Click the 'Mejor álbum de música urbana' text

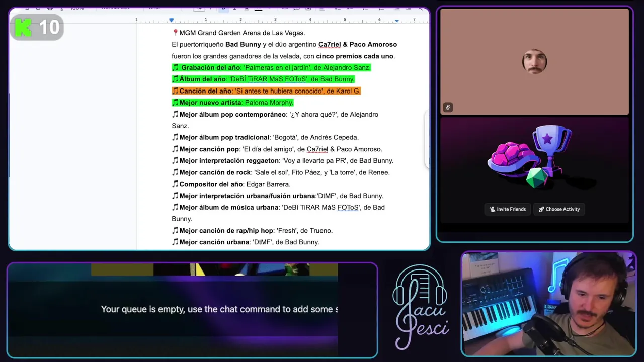coord(229,207)
